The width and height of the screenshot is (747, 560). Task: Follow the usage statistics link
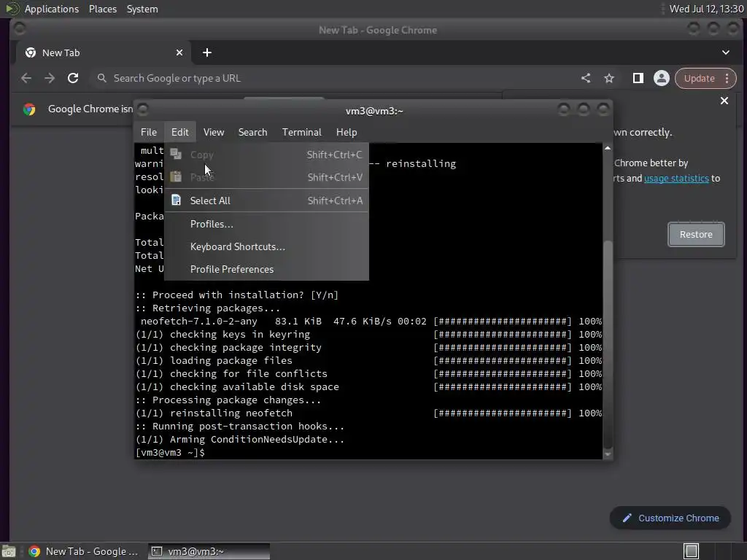(x=676, y=178)
